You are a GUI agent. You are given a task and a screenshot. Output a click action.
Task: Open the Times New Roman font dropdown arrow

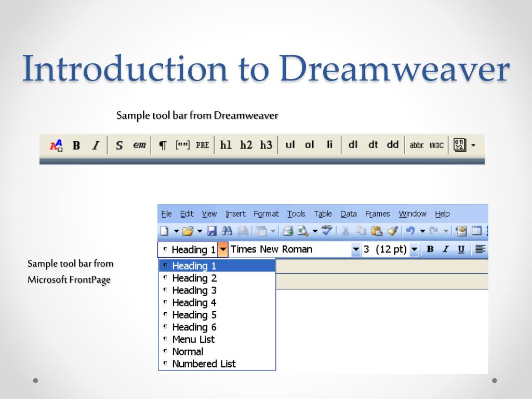355,250
